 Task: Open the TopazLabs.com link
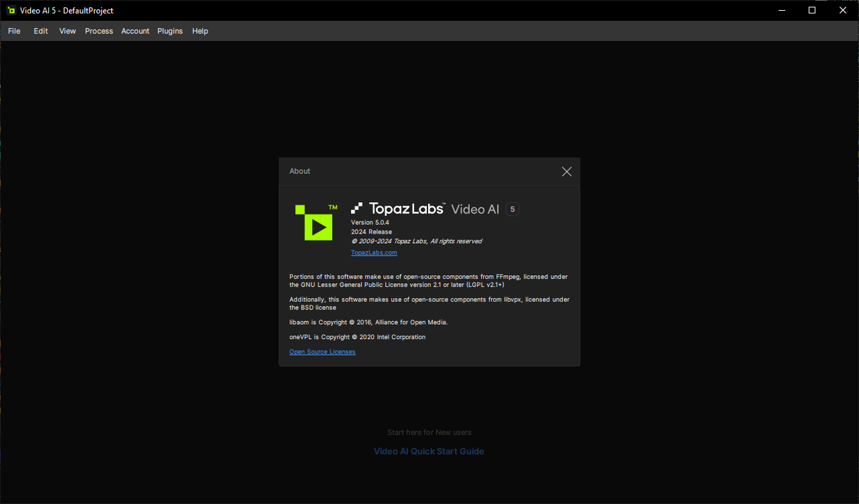click(374, 252)
